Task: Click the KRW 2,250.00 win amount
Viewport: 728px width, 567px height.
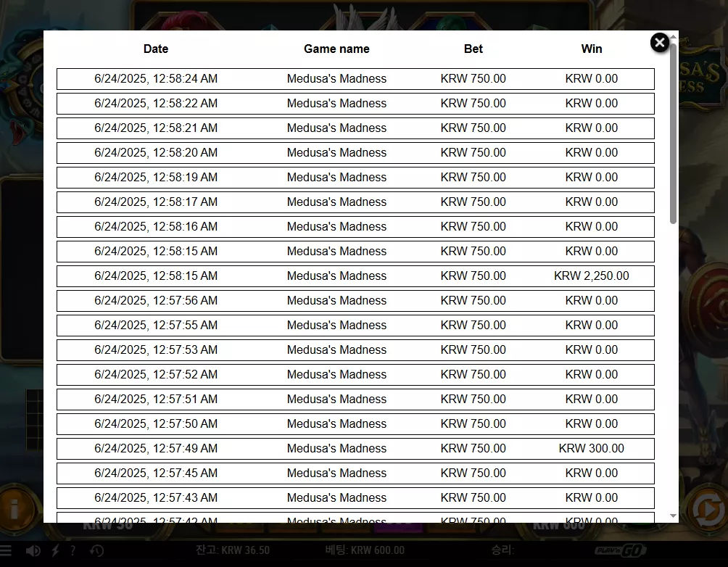Action: tap(592, 276)
